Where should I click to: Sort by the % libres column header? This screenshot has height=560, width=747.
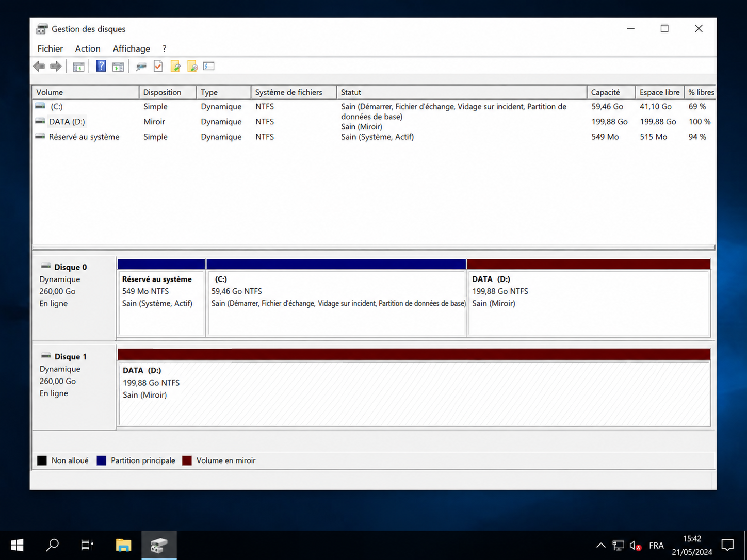coord(700,92)
